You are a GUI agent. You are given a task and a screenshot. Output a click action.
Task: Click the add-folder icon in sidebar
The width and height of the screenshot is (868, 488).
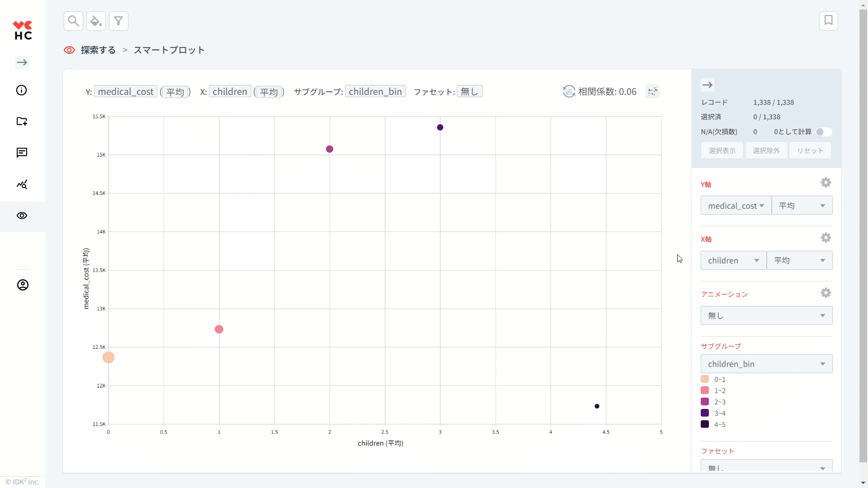[22, 121]
